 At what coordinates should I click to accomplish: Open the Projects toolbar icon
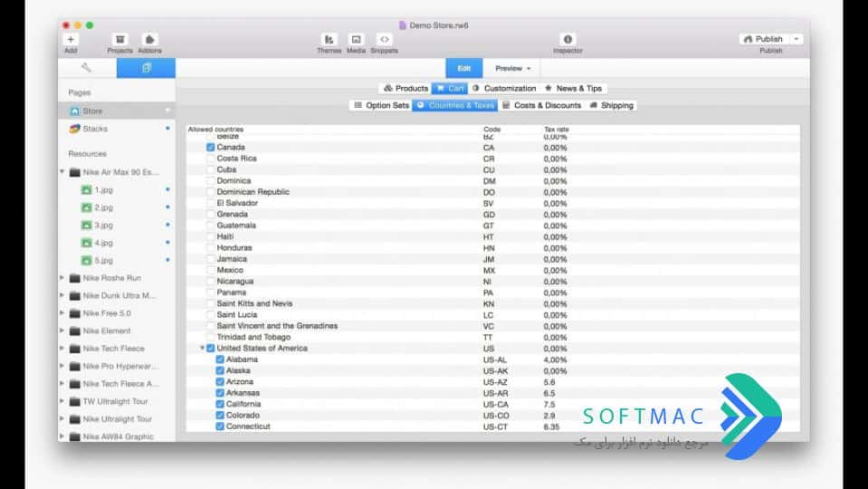click(119, 39)
